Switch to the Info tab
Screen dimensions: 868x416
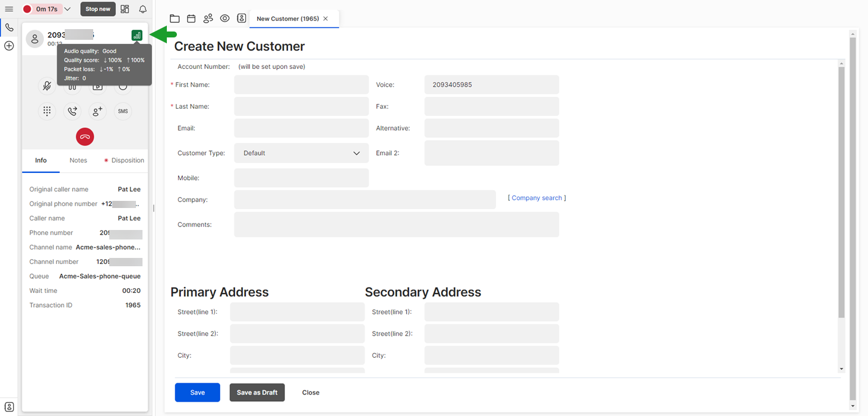click(x=41, y=160)
